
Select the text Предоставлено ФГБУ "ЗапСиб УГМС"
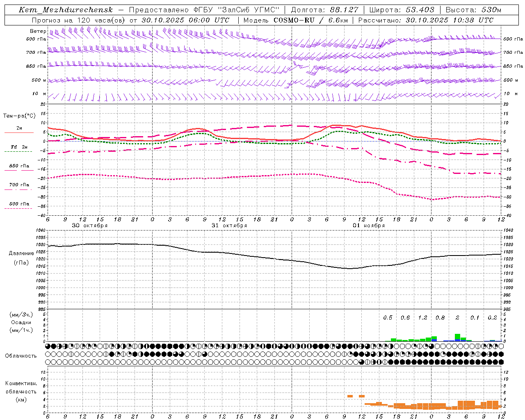[203, 10]
